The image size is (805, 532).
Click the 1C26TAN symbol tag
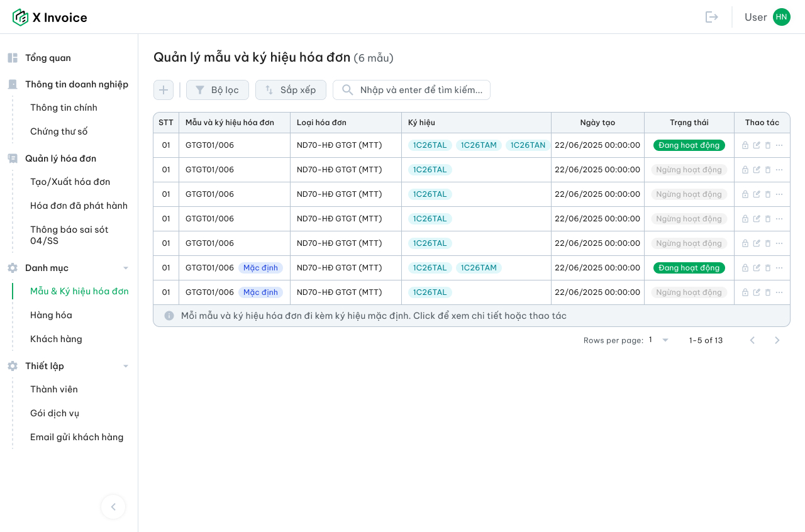(528, 145)
